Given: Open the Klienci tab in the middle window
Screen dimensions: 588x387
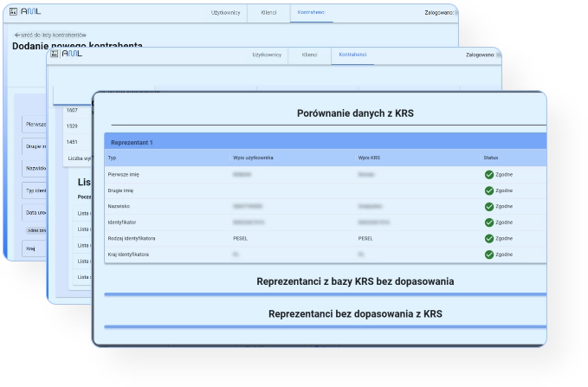Looking at the screenshot, I should [x=309, y=55].
